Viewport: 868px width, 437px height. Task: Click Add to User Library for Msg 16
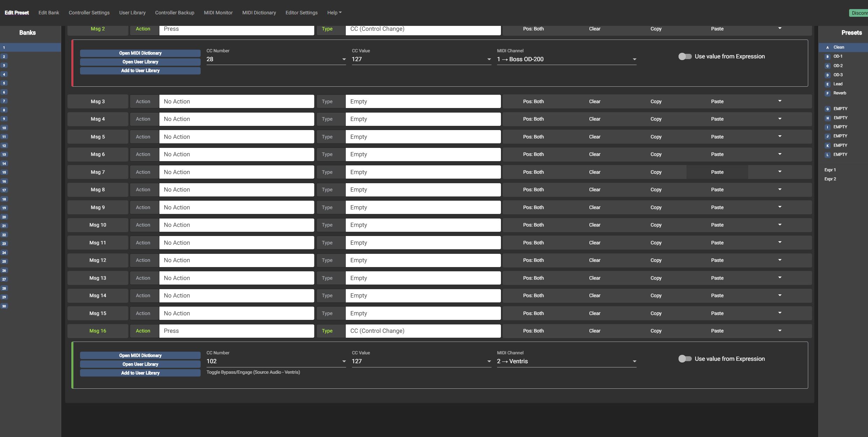click(140, 373)
